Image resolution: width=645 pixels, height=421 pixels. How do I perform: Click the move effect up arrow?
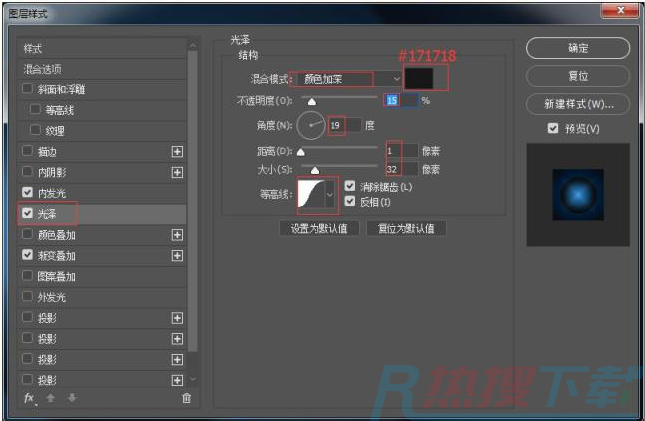pos(50,398)
